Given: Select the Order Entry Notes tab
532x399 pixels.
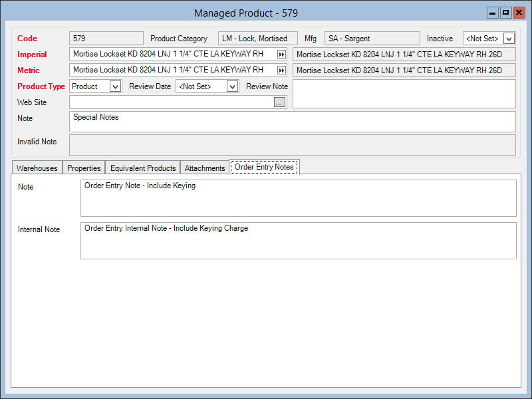Looking at the screenshot, I should pyautogui.click(x=264, y=168).
